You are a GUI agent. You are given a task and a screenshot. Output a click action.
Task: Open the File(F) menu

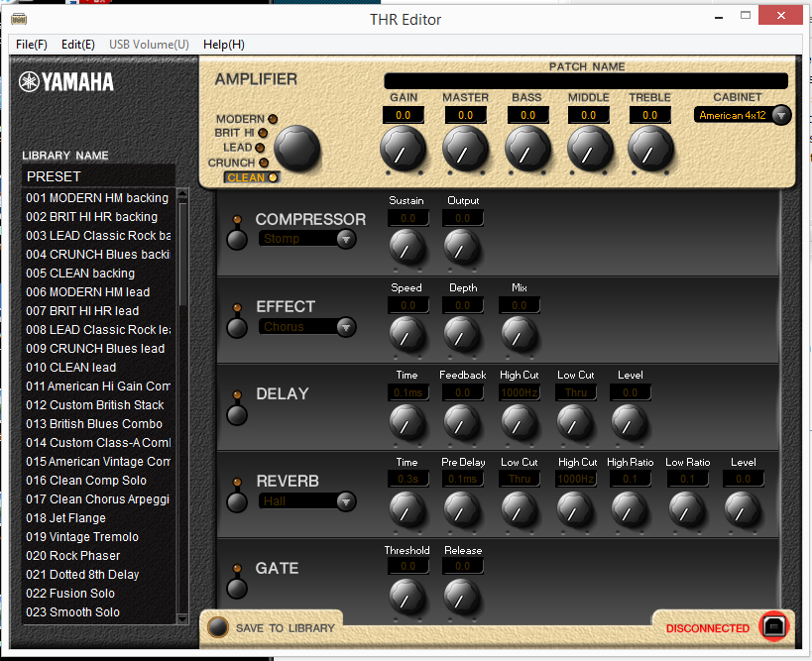[31, 45]
